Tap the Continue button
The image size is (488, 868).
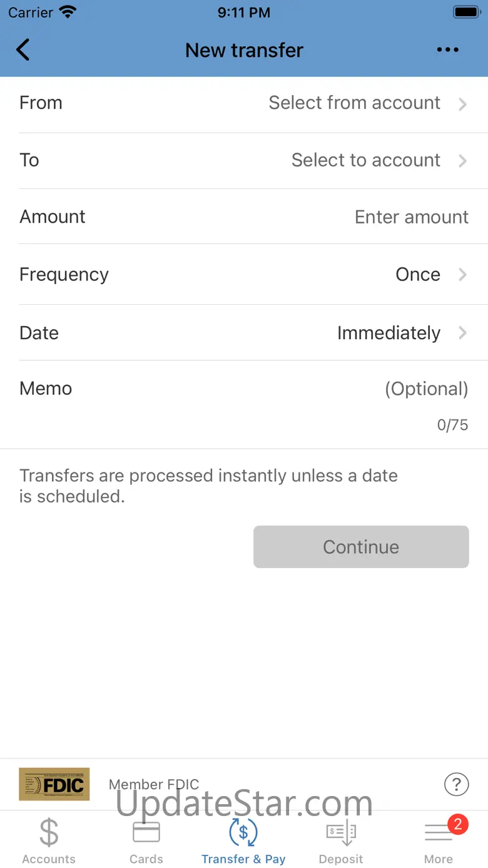361,547
